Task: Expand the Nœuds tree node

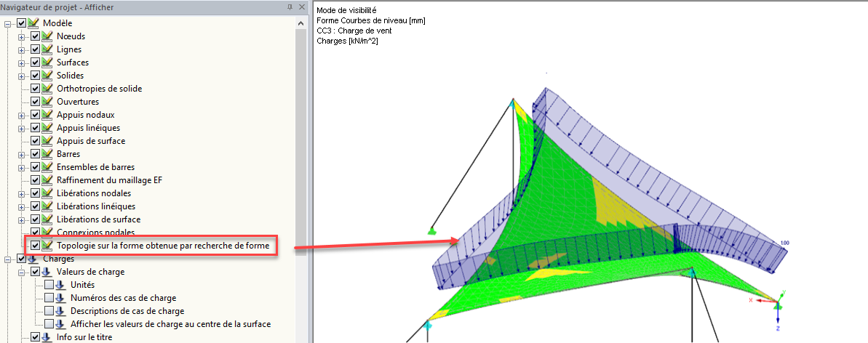Action: click(22, 37)
